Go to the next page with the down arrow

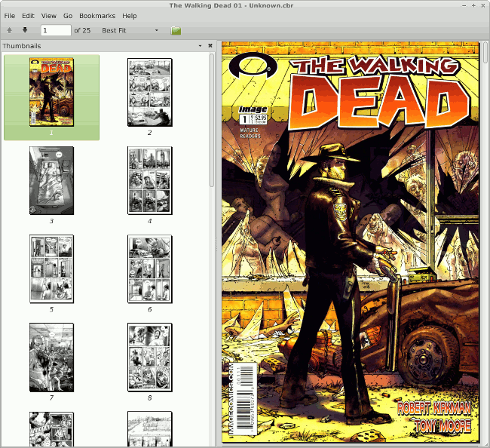(25, 30)
